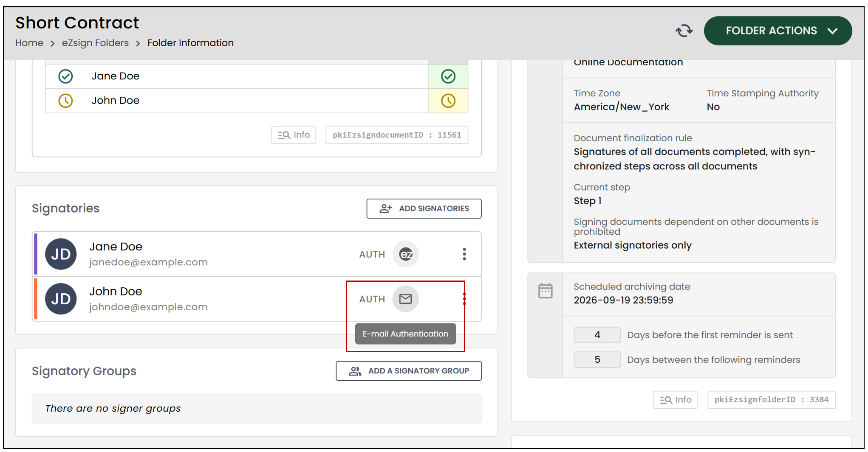Click John Doe's JD avatar in Signatories

(x=61, y=299)
